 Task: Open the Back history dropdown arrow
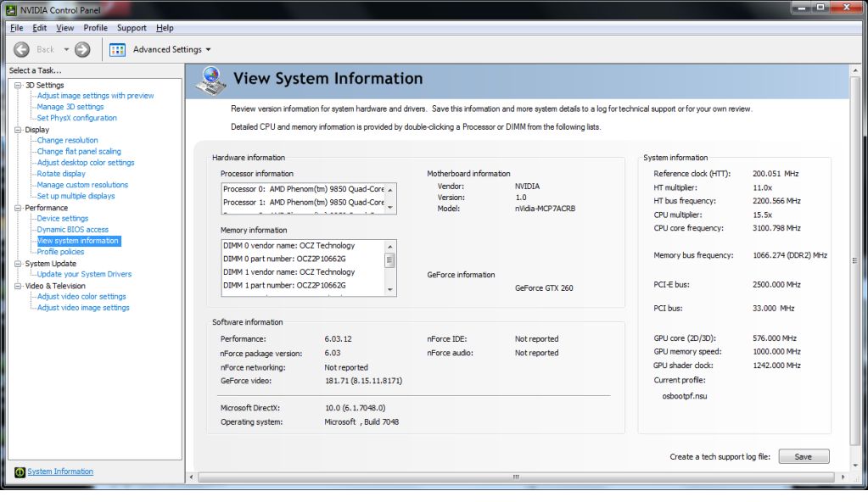tap(66, 50)
